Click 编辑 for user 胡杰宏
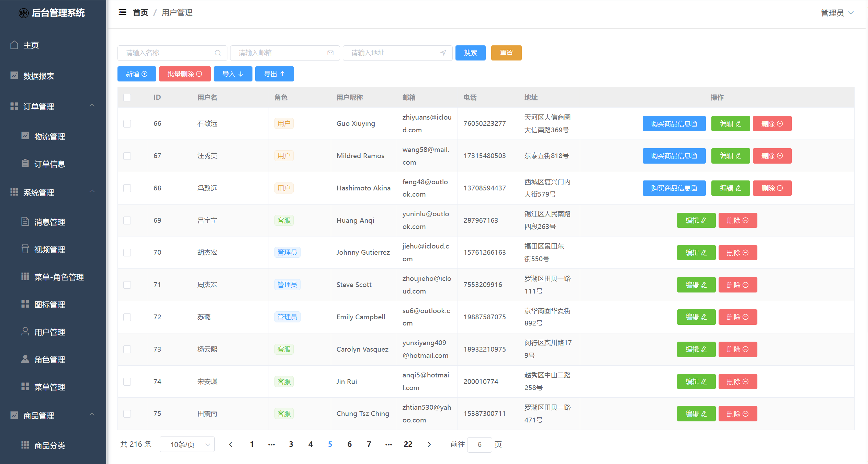This screenshot has width=868, height=464. tap(696, 253)
